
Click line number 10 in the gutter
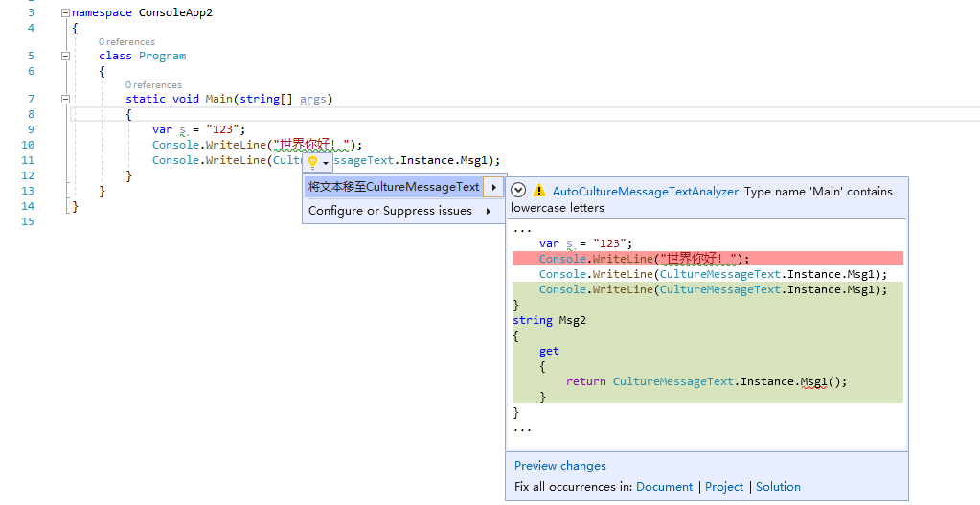coord(28,145)
